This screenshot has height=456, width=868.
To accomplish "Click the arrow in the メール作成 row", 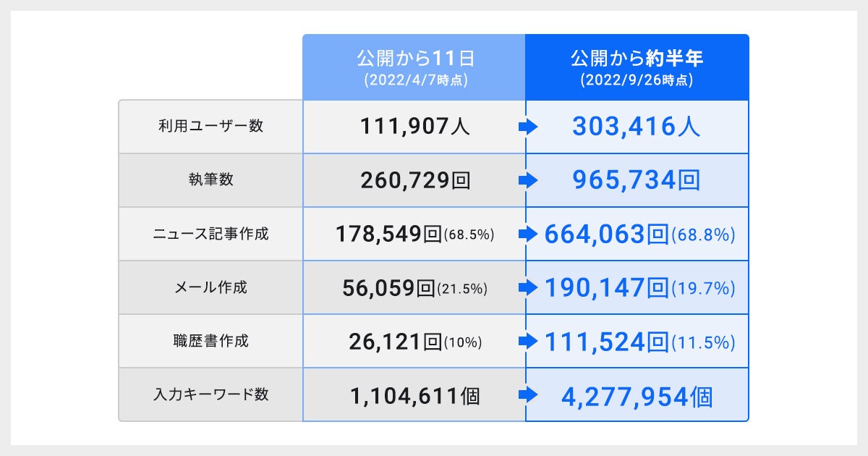I will (529, 288).
